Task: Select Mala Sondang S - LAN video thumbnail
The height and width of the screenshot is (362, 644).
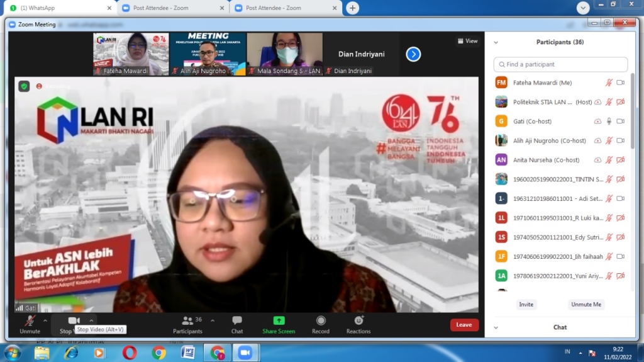Action: coord(285,54)
